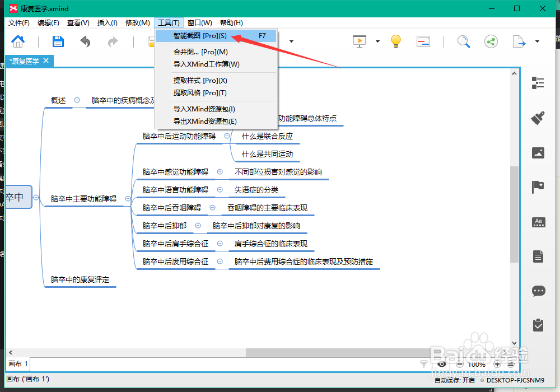Choose 提取风格 [Pro](T)
The image size is (560, 392).
point(216,93)
